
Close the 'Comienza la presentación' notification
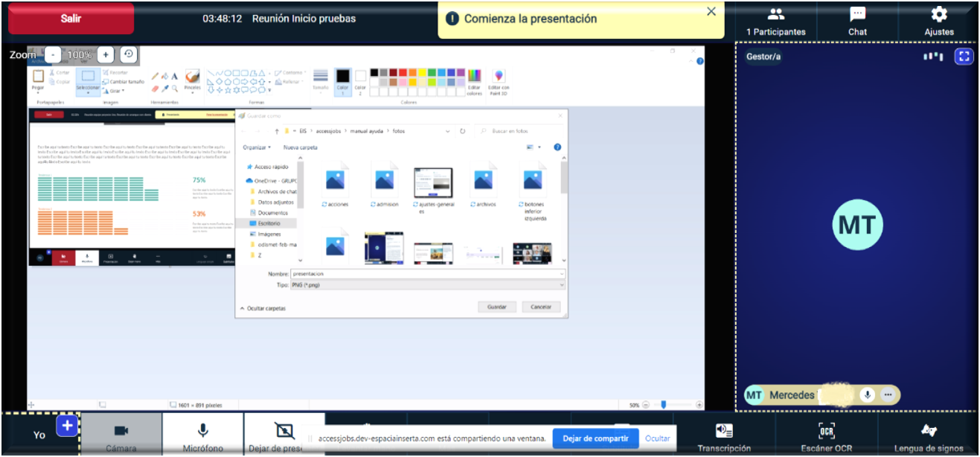(x=711, y=11)
